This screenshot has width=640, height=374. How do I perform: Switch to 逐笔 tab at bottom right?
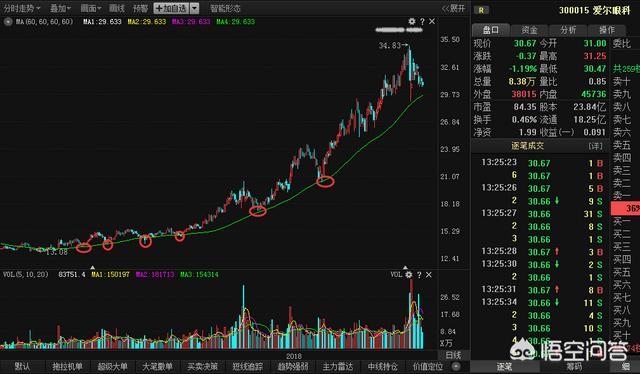pos(505,366)
